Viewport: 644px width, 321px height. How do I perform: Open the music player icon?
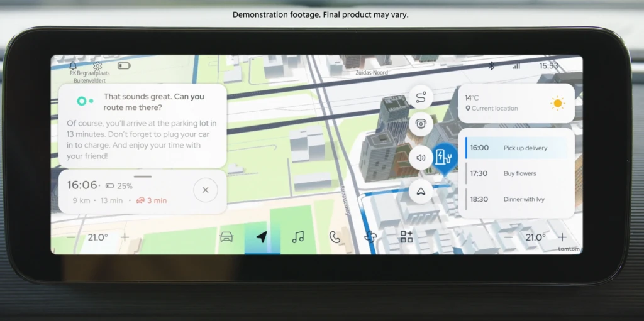(x=298, y=237)
